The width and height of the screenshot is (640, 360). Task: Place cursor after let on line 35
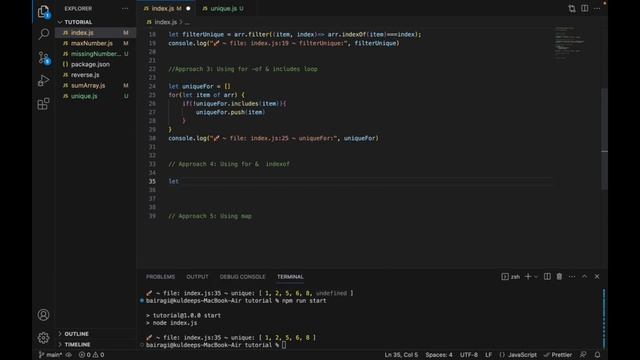179,181
